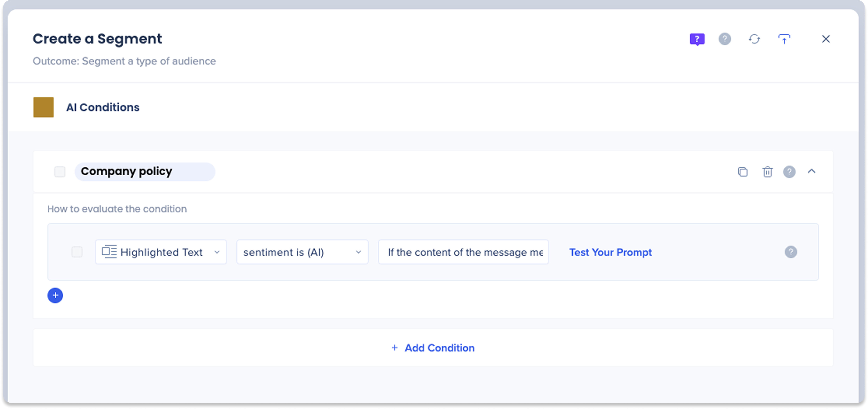
Task: Click the blue plus circle button
Action: click(55, 295)
